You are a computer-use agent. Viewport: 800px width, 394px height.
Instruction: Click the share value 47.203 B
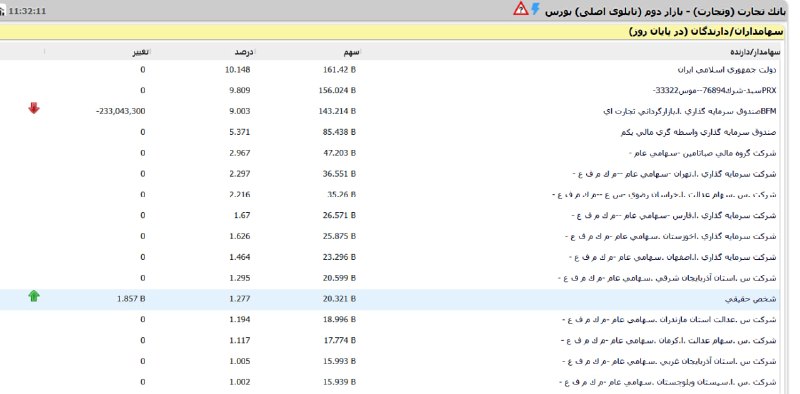tap(339, 153)
